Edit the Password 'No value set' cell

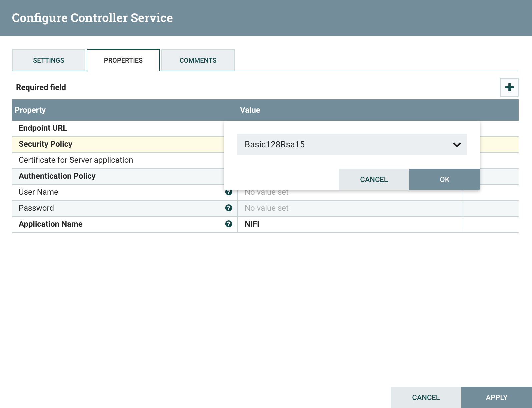[x=350, y=208]
